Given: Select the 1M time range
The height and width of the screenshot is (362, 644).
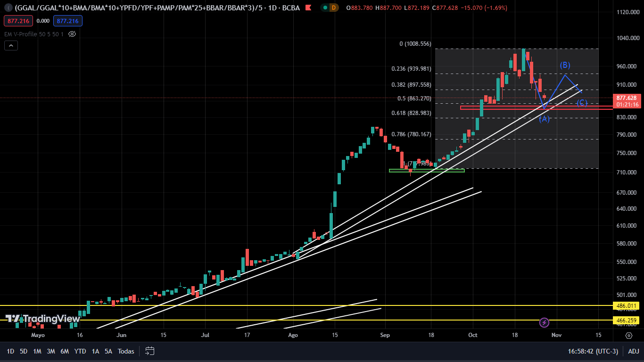Looking at the screenshot, I should pos(37,351).
